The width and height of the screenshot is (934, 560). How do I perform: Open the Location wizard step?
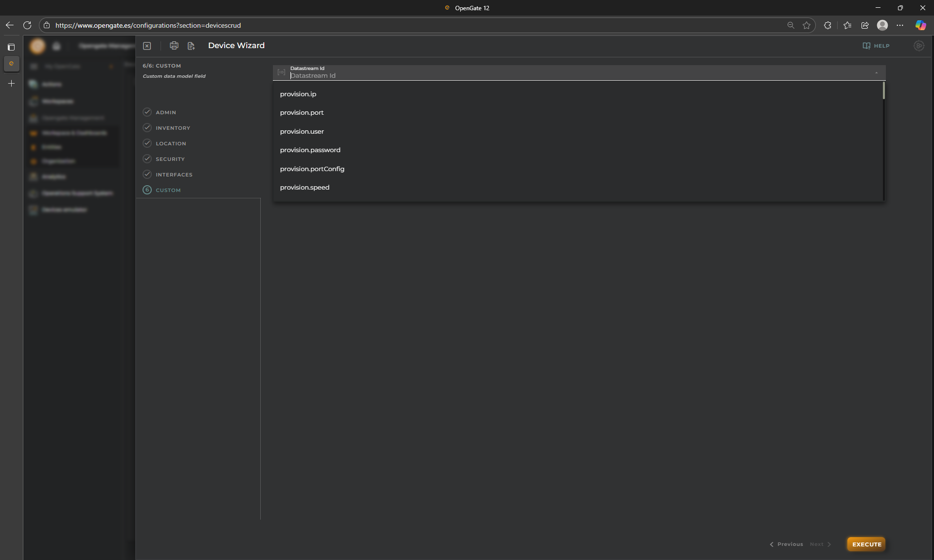pos(170,143)
